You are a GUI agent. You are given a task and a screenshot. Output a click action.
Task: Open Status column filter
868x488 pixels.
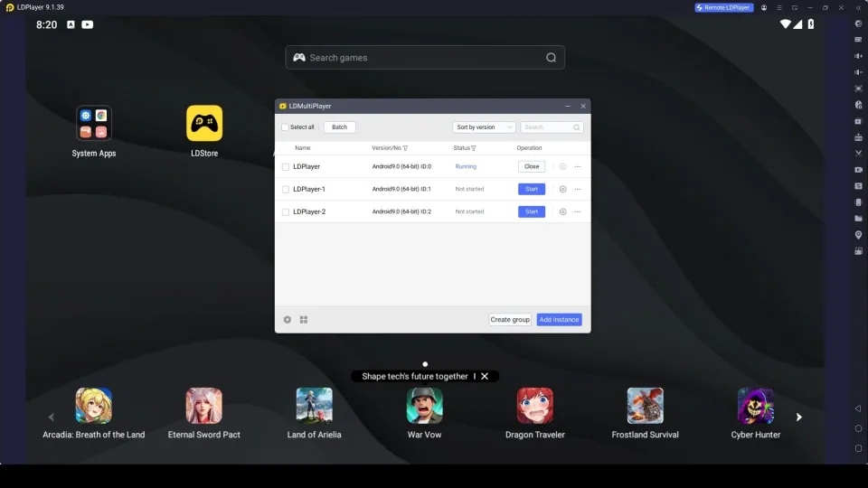(x=473, y=148)
